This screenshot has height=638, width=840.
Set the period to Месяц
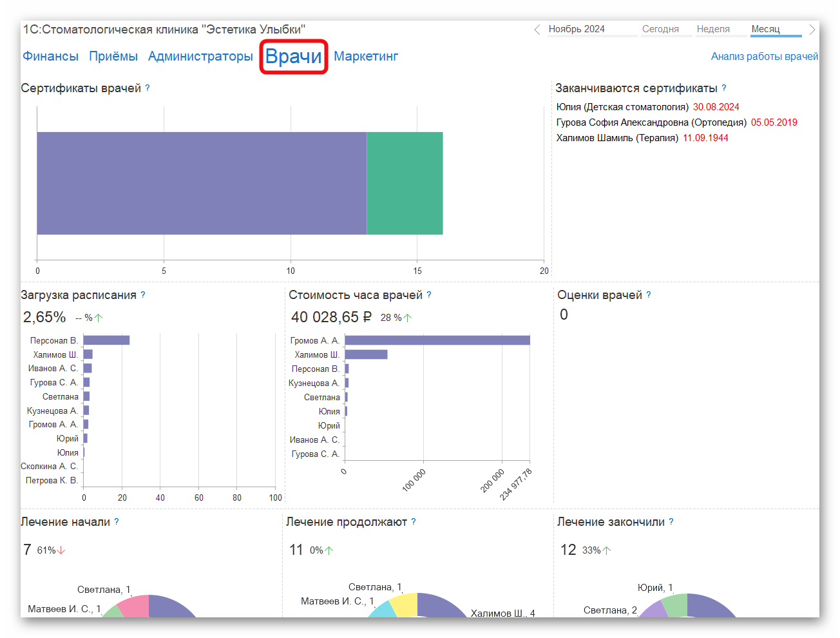[x=765, y=29]
